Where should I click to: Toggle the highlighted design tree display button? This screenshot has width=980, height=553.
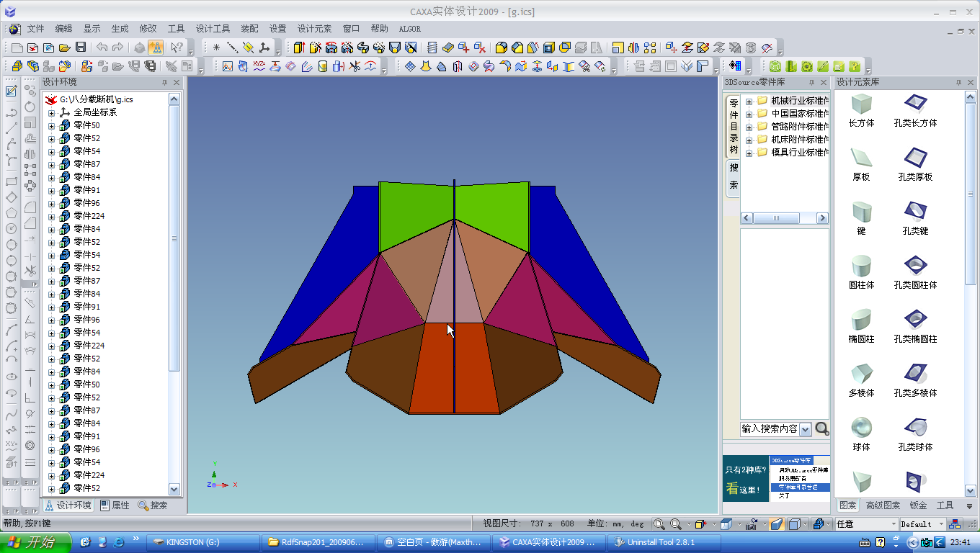[156, 48]
